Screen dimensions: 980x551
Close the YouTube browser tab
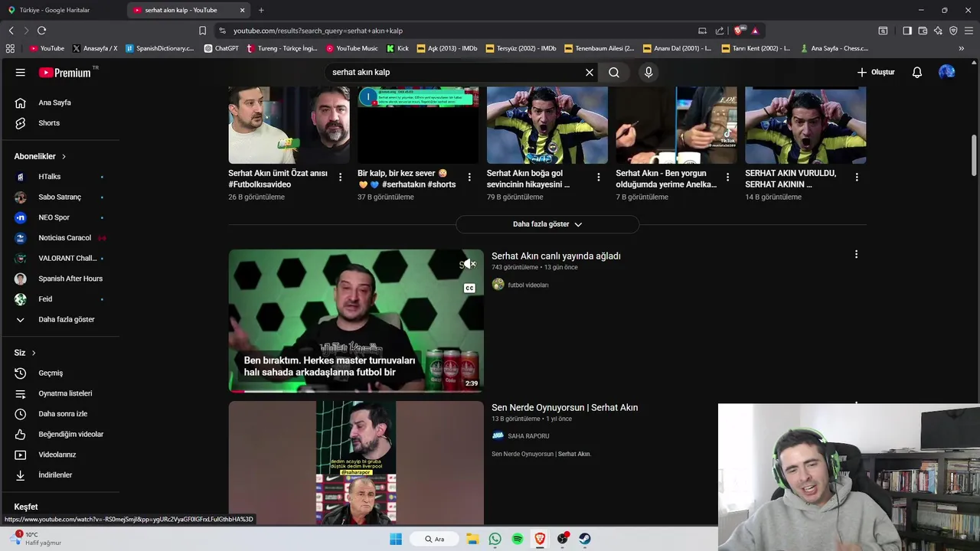[x=243, y=10]
